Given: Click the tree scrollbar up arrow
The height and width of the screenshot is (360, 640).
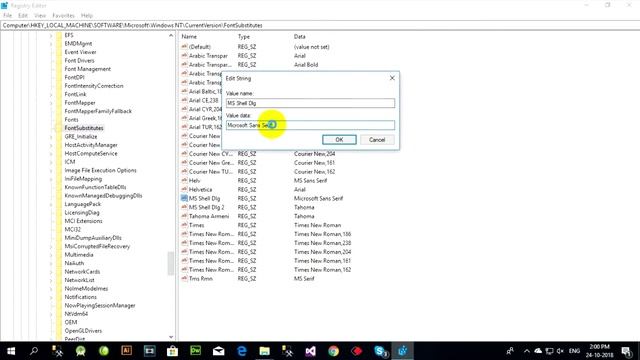Looking at the screenshot, I should coord(171,36).
